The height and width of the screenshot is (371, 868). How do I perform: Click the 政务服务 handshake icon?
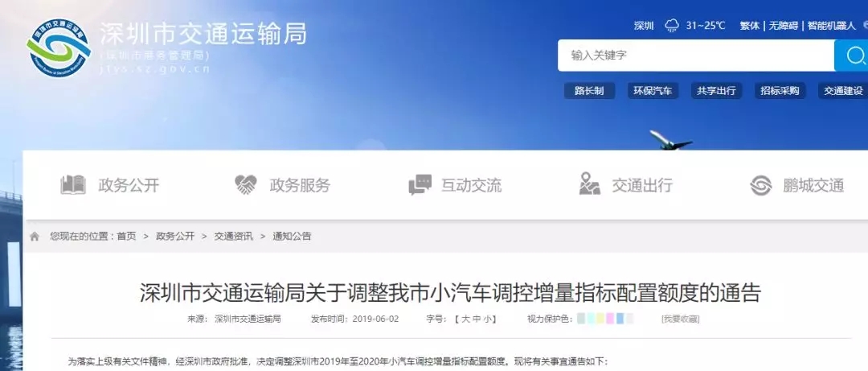245,184
